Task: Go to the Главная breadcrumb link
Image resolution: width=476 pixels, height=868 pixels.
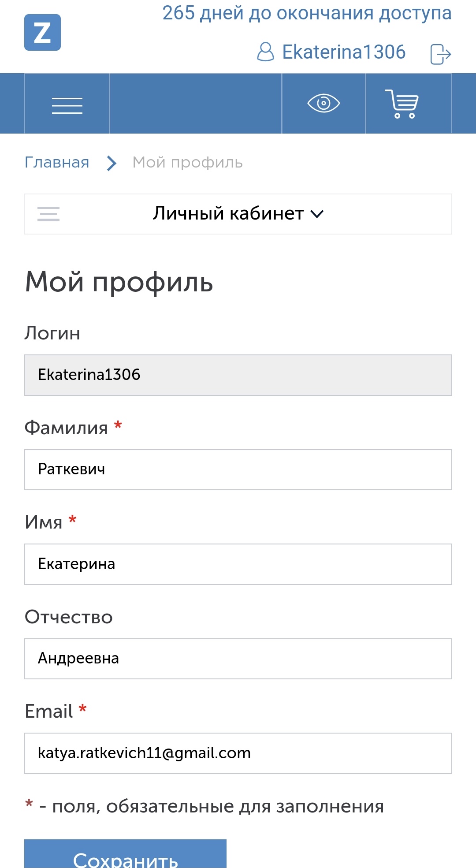Action: pos(57,163)
